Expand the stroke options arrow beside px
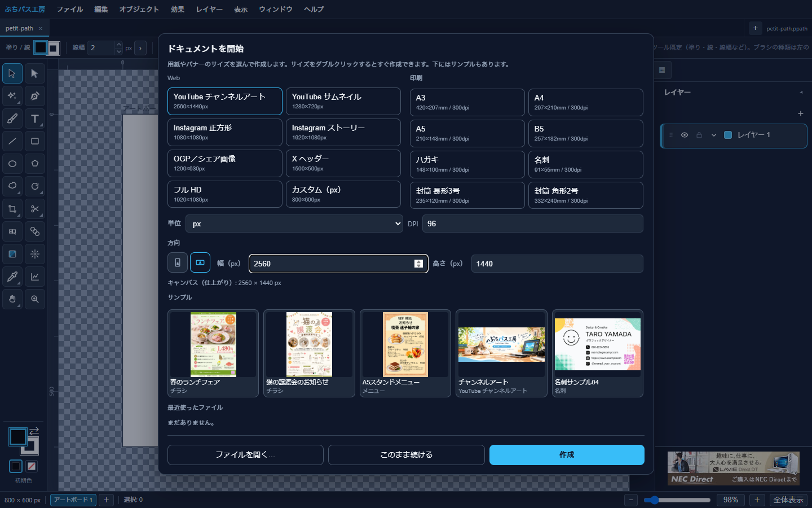The image size is (812, 508). (x=140, y=48)
